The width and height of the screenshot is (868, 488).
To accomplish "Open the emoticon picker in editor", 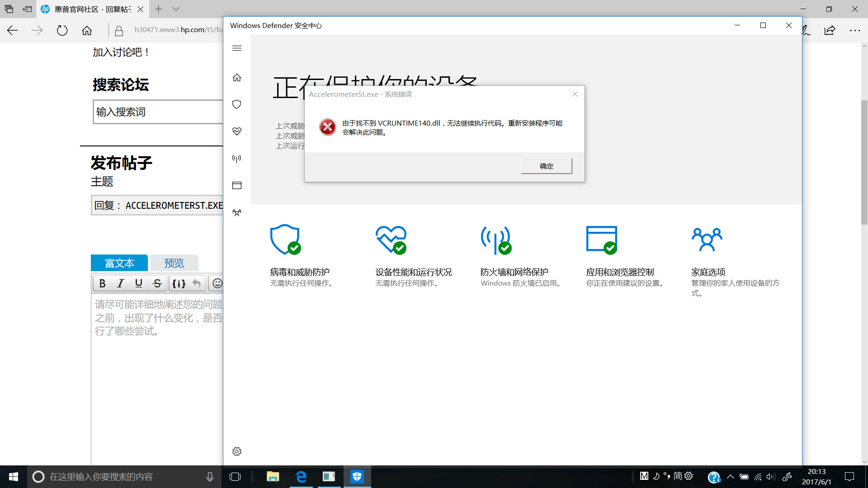I will (217, 283).
